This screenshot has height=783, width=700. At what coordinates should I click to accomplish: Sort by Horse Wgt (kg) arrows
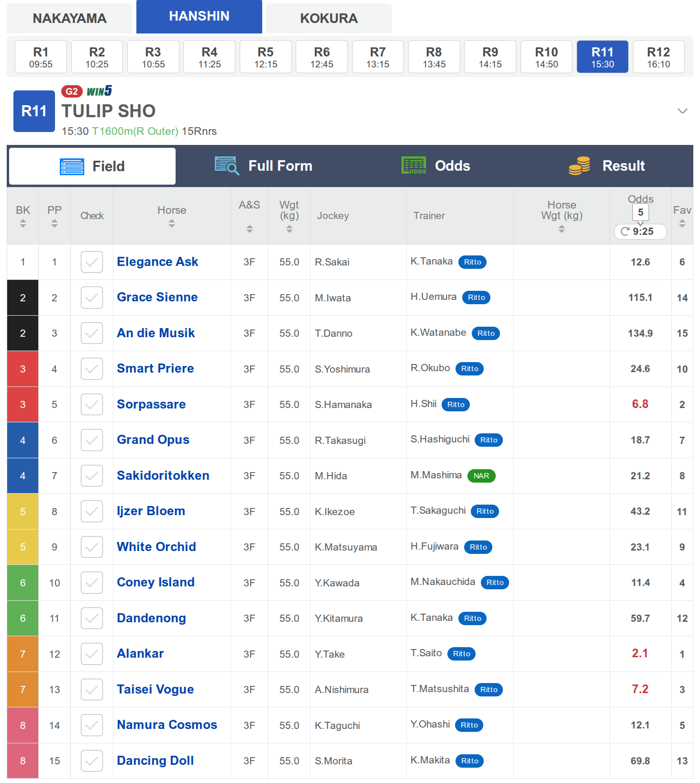click(x=562, y=229)
